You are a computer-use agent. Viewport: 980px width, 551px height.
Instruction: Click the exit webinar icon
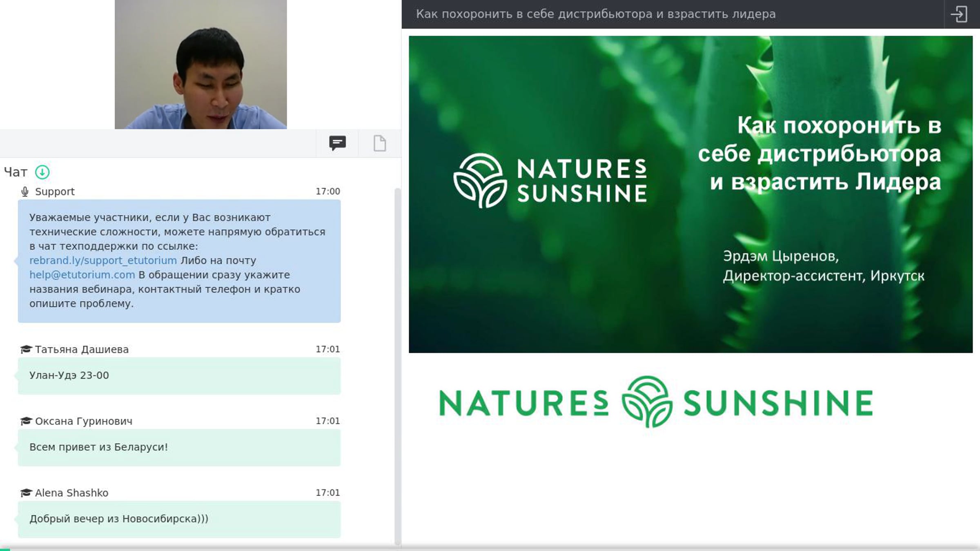pyautogui.click(x=959, y=14)
